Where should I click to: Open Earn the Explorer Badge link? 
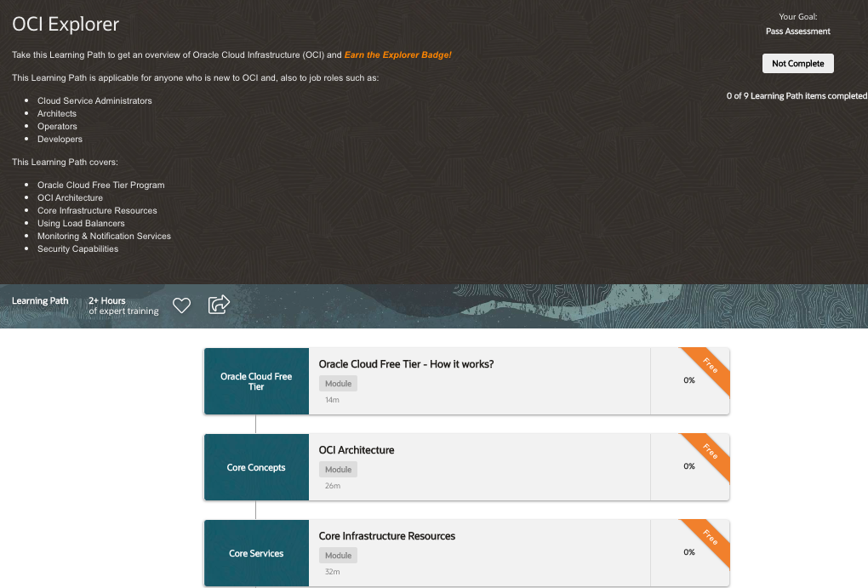[397, 54]
